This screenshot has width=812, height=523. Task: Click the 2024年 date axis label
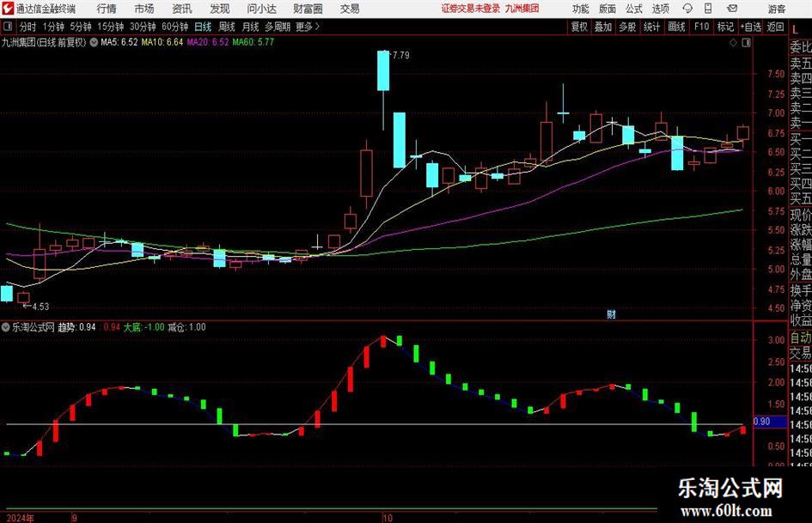[21, 518]
